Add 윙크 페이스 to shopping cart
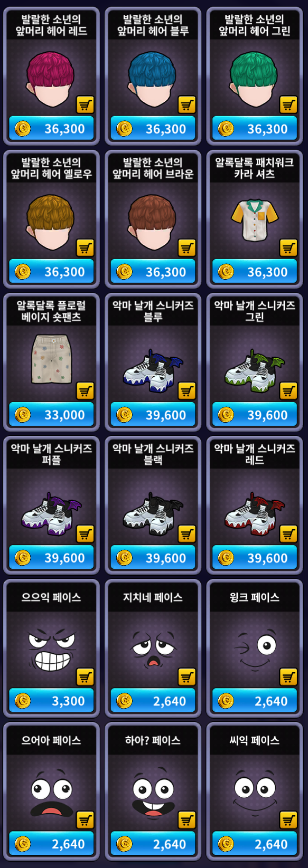 [x=288, y=676]
